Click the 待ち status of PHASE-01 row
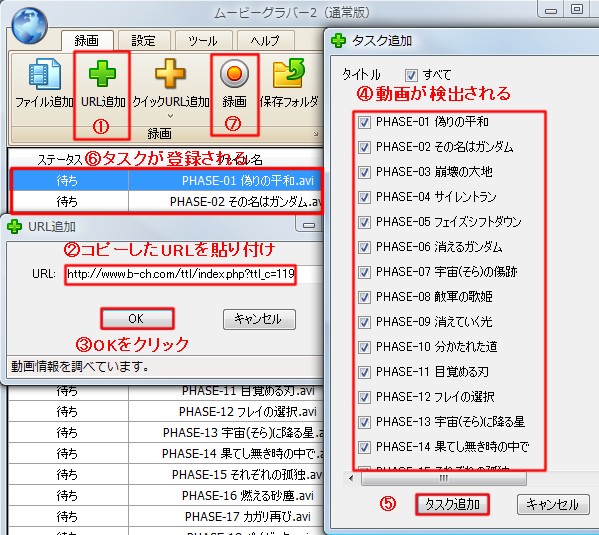 (x=67, y=180)
